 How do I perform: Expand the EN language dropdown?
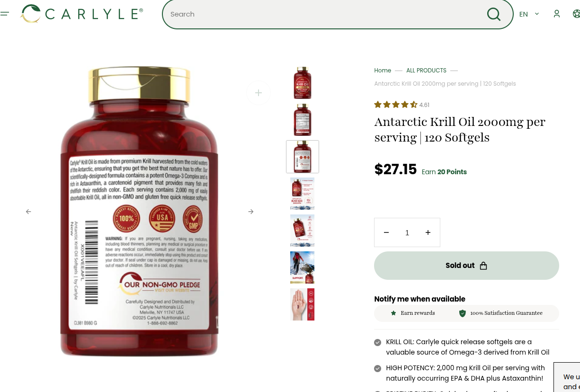tap(529, 14)
